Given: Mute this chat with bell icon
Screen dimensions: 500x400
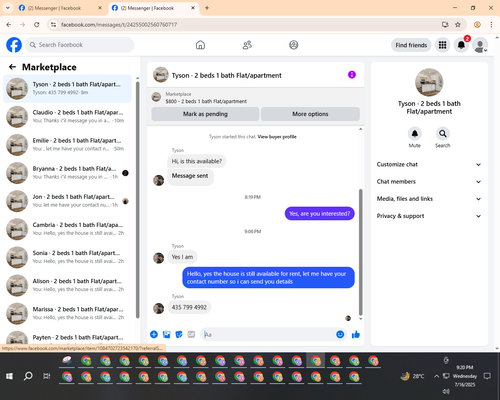Looking at the screenshot, I should click(x=415, y=134).
